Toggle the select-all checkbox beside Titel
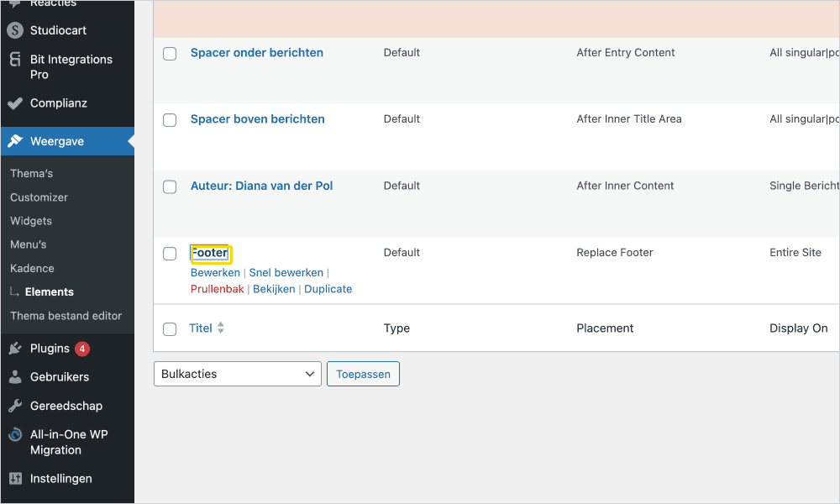The height and width of the screenshot is (504, 840). coord(170,328)
